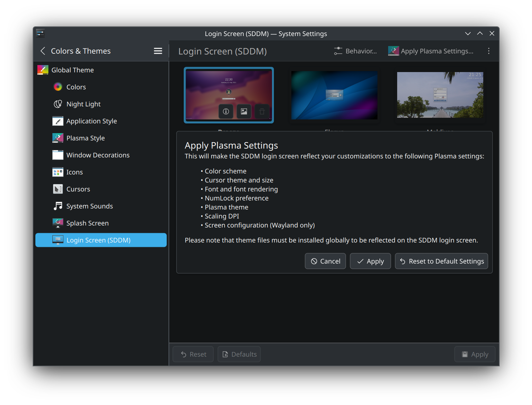The image size is (532, 405).
Task: Click the System Settings titlebar app icon
Action: point(40,33)
